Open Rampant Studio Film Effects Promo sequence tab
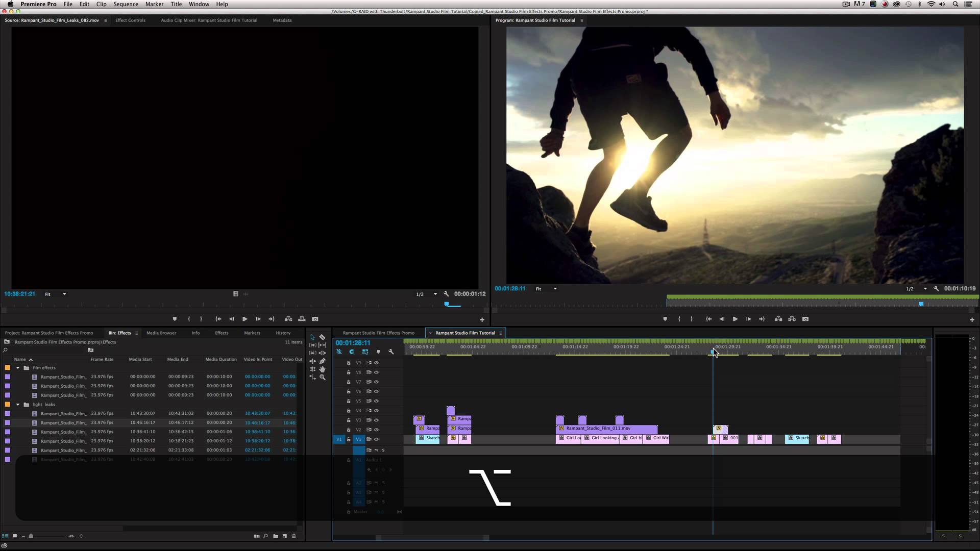Viewport: 980px width, 551px height. [x=379, y=333]
